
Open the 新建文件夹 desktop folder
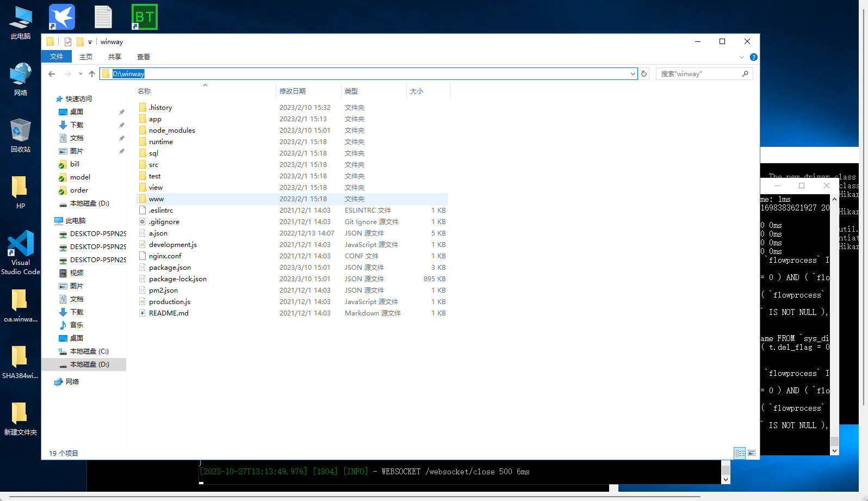click(21, 419)
